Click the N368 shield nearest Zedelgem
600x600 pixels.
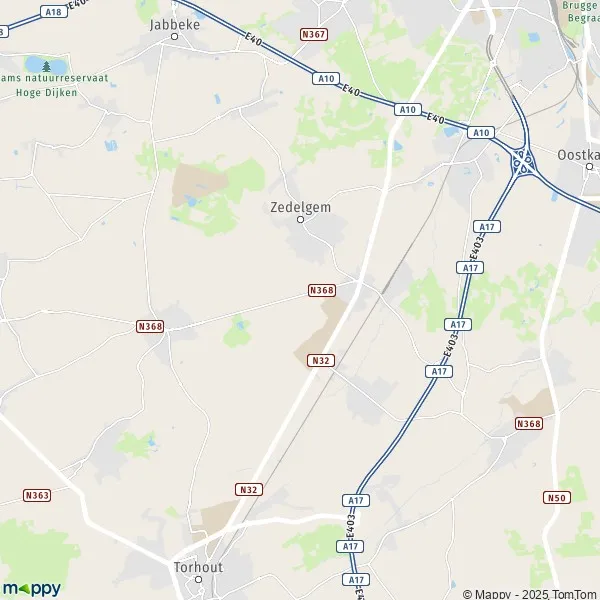tap(322, 290)
